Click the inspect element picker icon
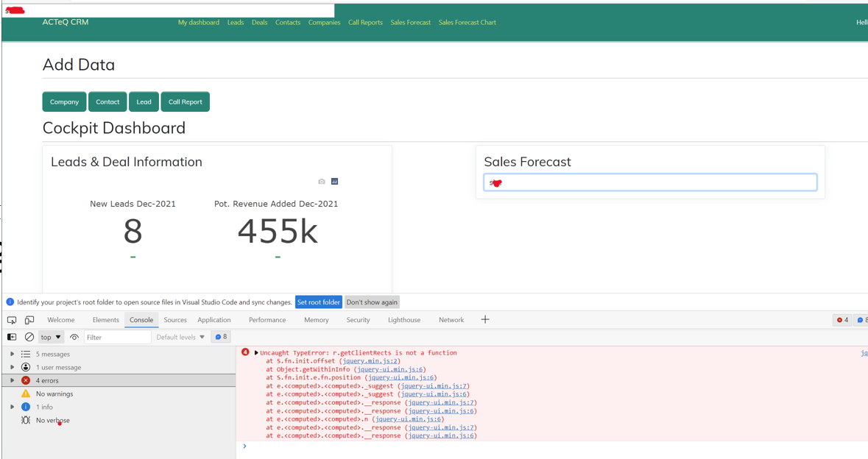Viewport: 868px width, 459px height. tap(12, 320)
